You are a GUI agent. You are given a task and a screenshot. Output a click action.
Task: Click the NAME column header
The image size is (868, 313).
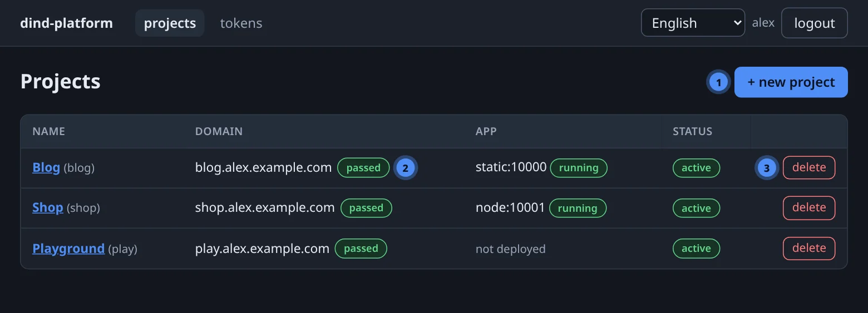pos(49,132)
